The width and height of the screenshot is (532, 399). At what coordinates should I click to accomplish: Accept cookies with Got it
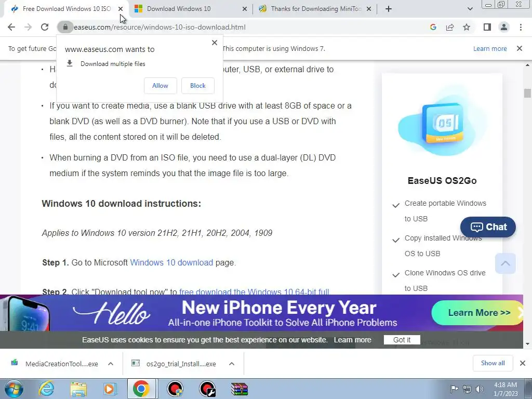pos(402,340)
